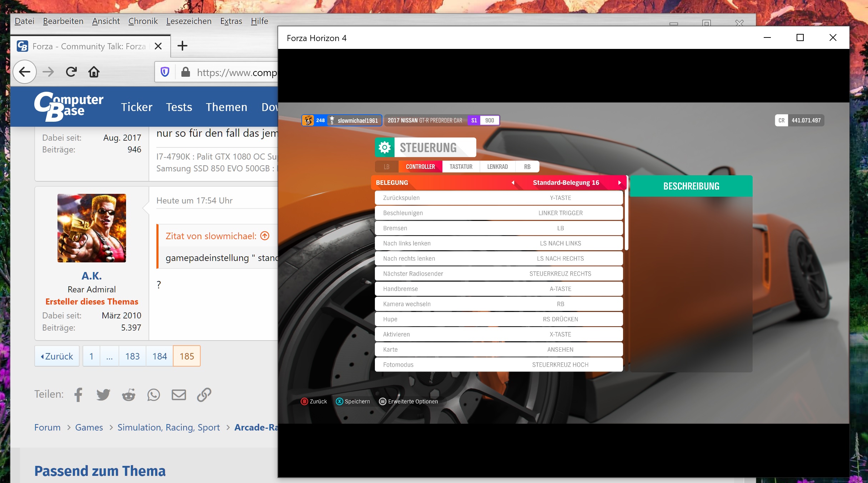868x483 pixels.
Task: Reload the page in the browser
Action: coord(71,72)
